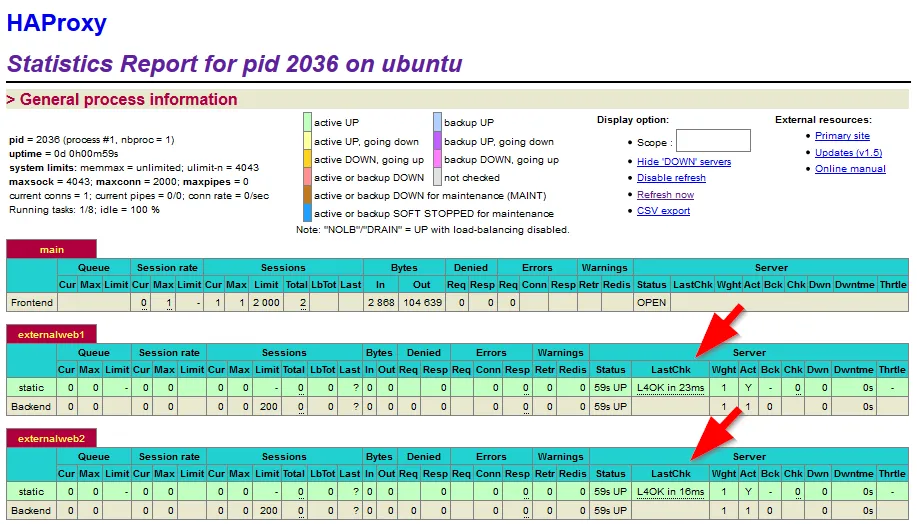917x524 pixels.
Task: Click '2 000' session limit in main
Action: [x=266, y=303]
